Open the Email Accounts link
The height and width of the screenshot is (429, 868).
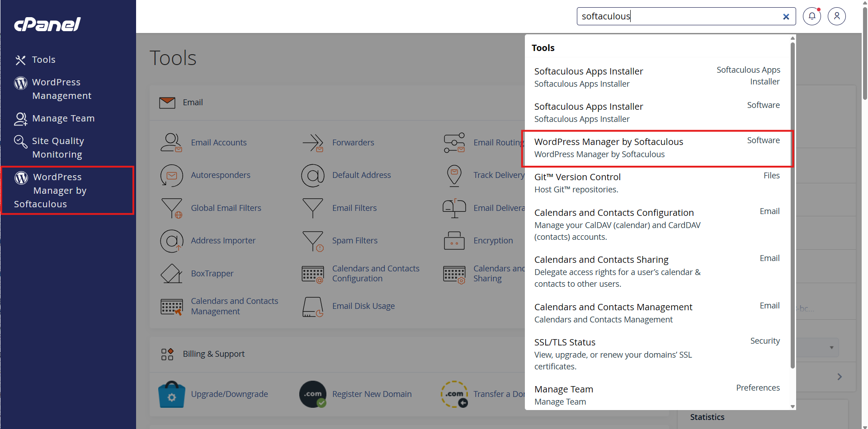pyautogui.click(x=219, y=143)
